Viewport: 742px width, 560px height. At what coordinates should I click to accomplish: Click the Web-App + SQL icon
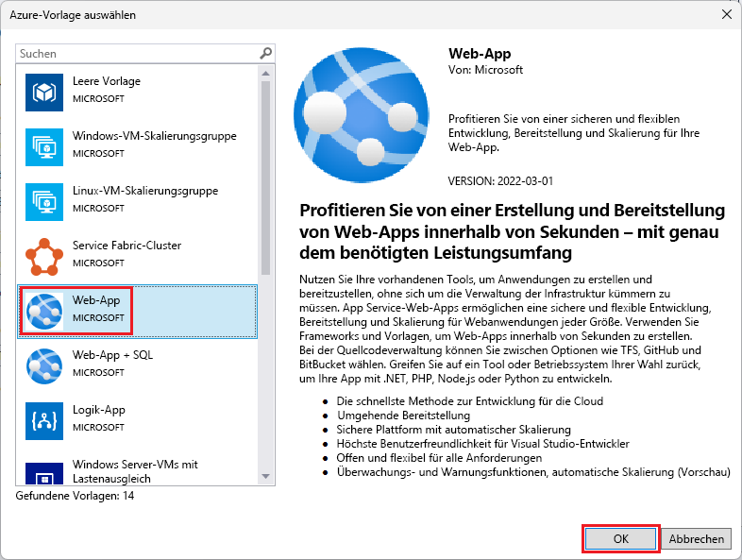tap(44, 366)
